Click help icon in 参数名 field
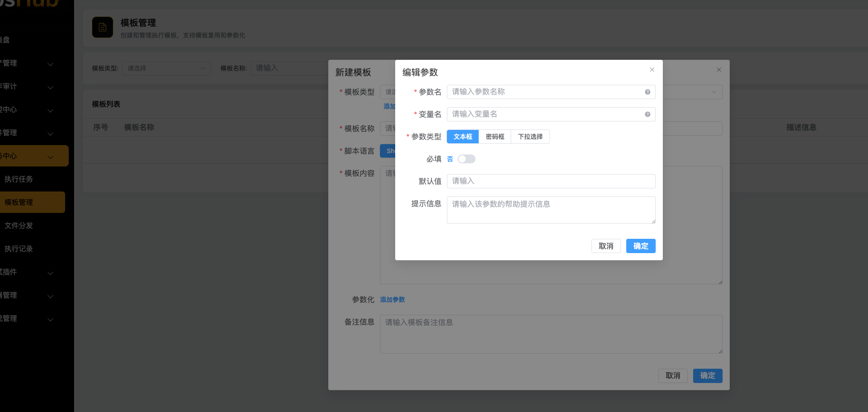This screenshot has height=412, width=868. pos(647,92)
